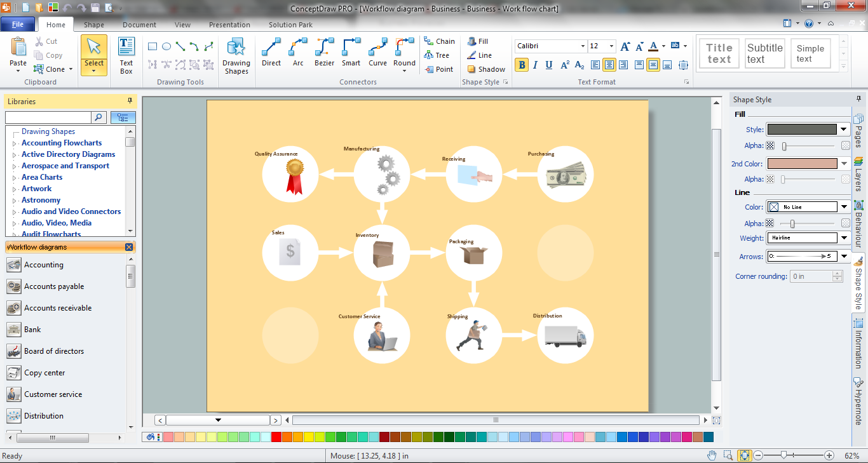The width and height of the screenshot is (868, 463).
Task: Expand the Accounting Flowcharts library tree
Action: tap(14, 144)
